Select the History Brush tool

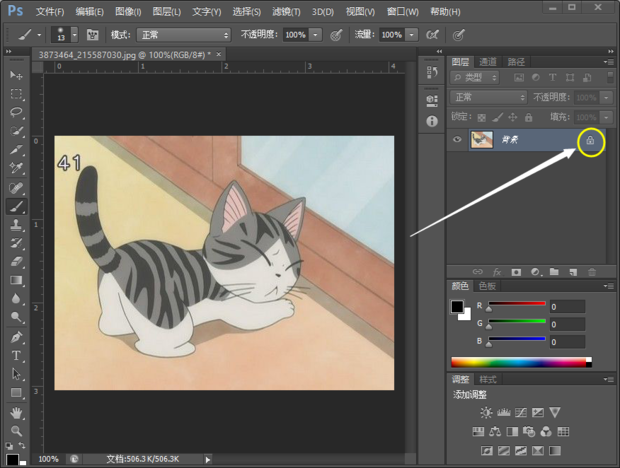pos(16,243)
